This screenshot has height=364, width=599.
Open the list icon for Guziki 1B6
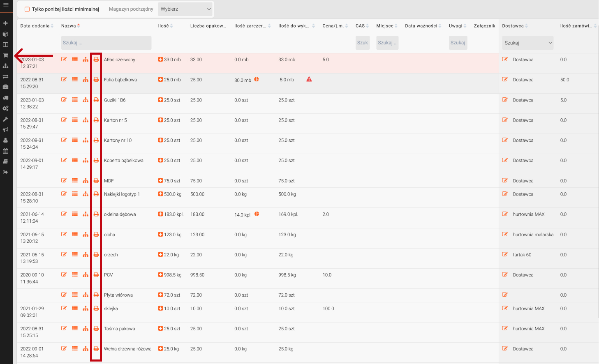coord(75,100)
